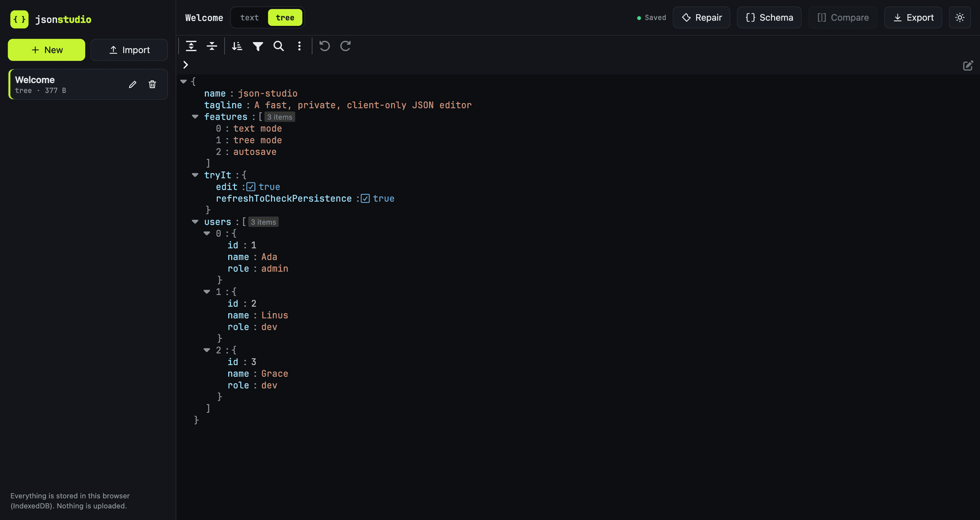Click the New document button
This screenshot has width=980, height=520.
tap(46, 50)
